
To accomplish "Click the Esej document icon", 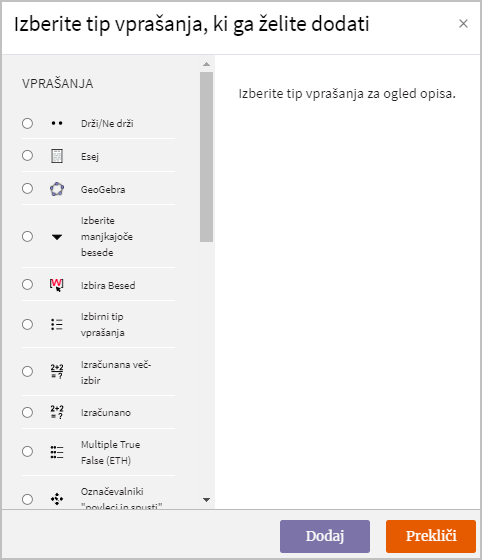I will pyautogui.click(x=57, y=156).
